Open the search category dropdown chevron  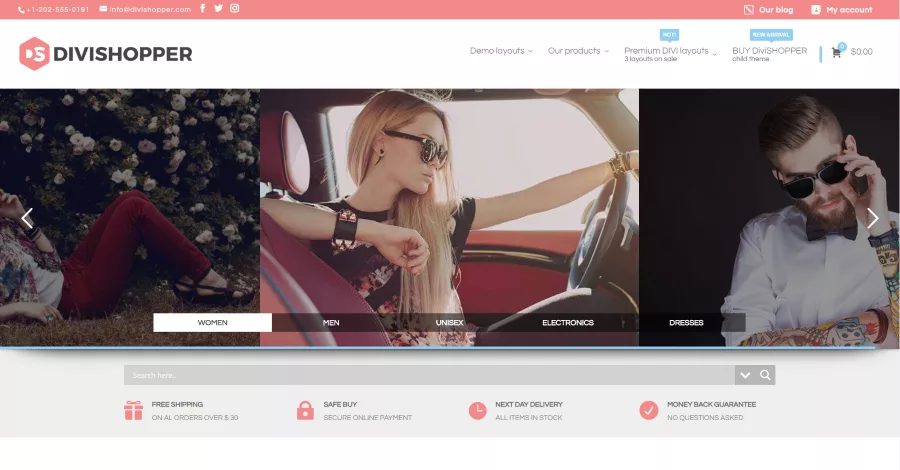[x=745, y=375]
